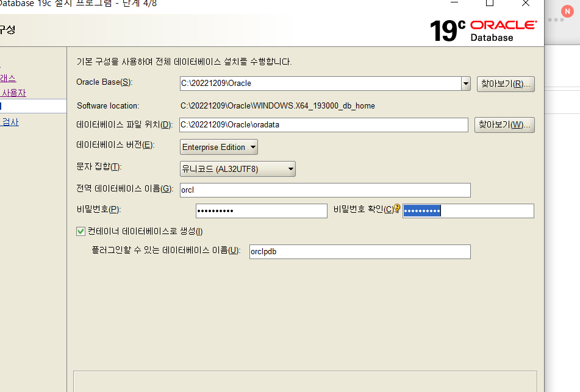Click the key hint icon by password confirm
Viewport: 580px width, 392px height.
pyautogui.click(x=397, y=208)
